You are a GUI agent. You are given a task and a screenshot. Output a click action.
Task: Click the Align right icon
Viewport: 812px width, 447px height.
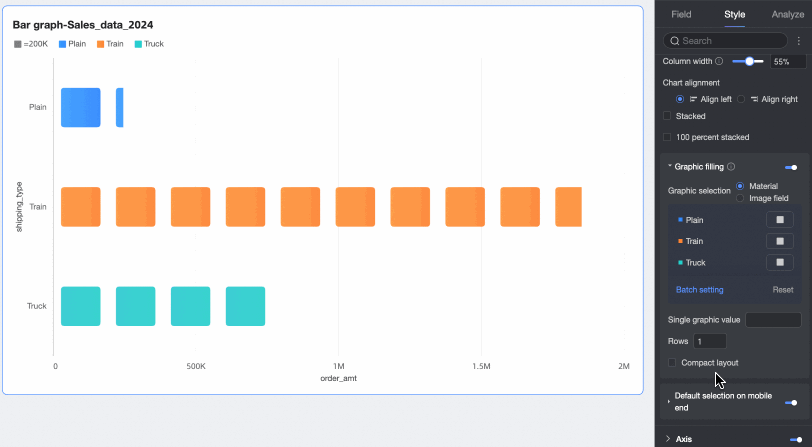(x=754, y=99)
